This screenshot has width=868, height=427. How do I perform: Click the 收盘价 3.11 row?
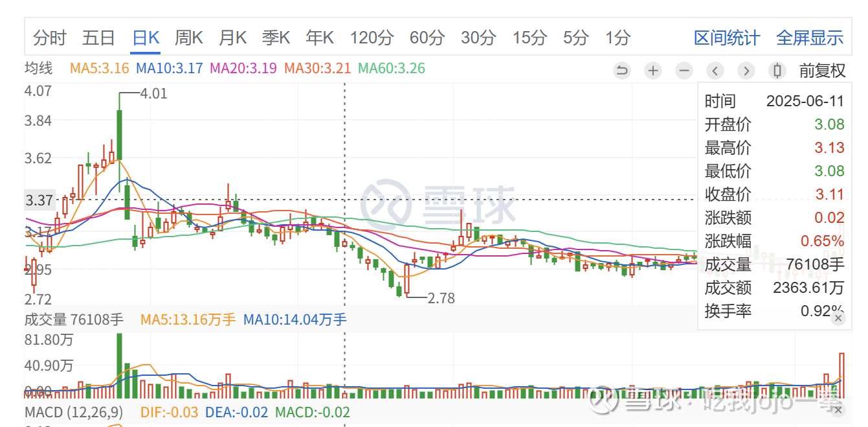[774, 194]
